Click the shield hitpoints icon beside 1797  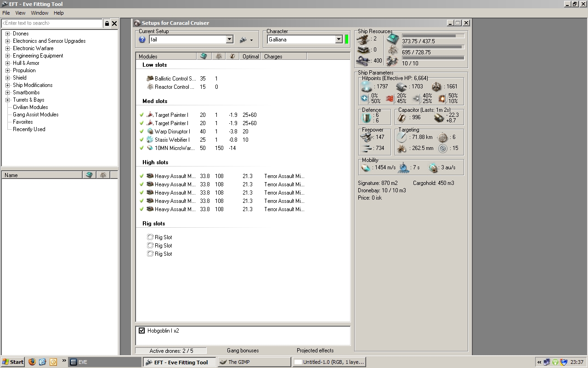pos(366,86)
